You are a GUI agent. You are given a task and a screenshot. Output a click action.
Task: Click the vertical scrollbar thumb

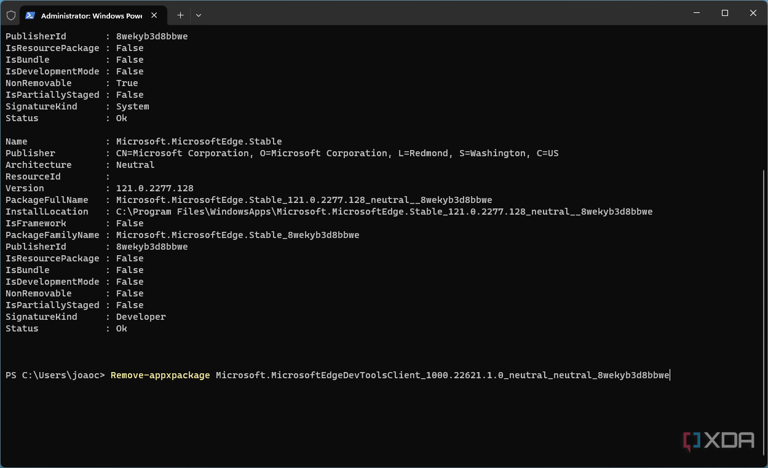coord(765,316)
